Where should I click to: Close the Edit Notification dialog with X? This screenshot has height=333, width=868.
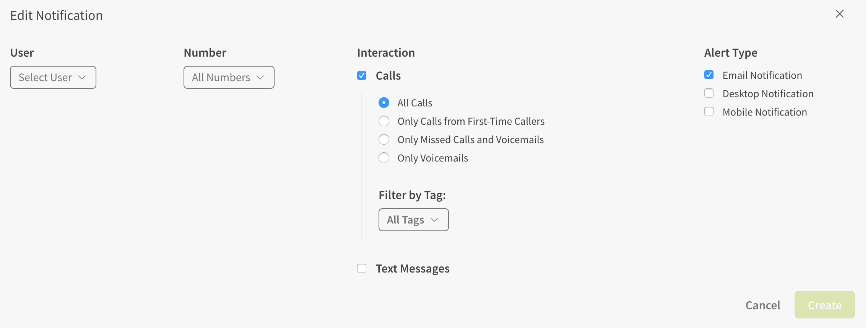tap(839, 14)
